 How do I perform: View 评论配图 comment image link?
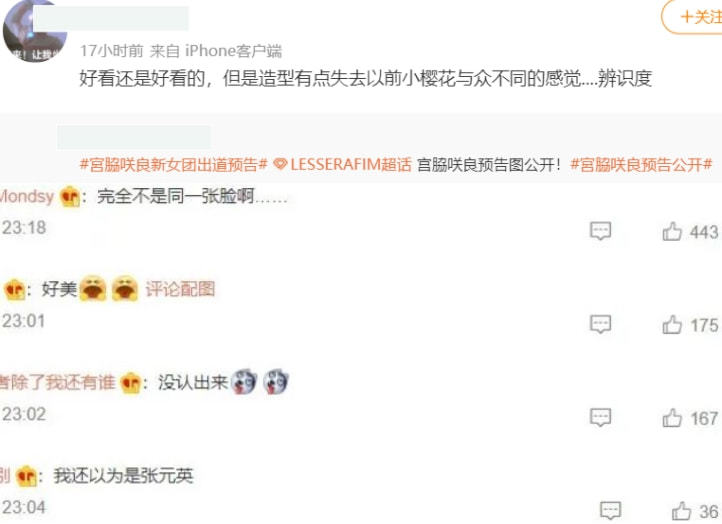[x=180, y=289]
